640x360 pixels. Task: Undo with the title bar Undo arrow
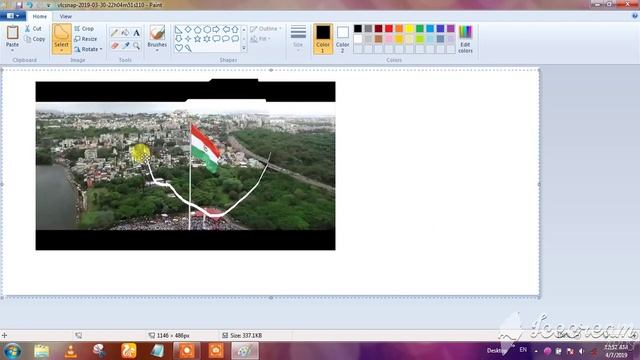(x=30, y=5)
